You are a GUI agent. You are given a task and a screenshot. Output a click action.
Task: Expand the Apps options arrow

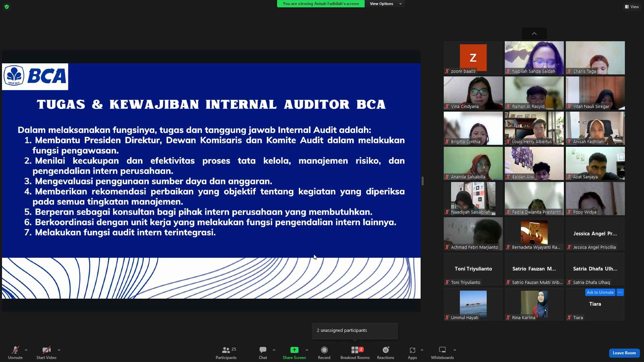coord(422,350)
